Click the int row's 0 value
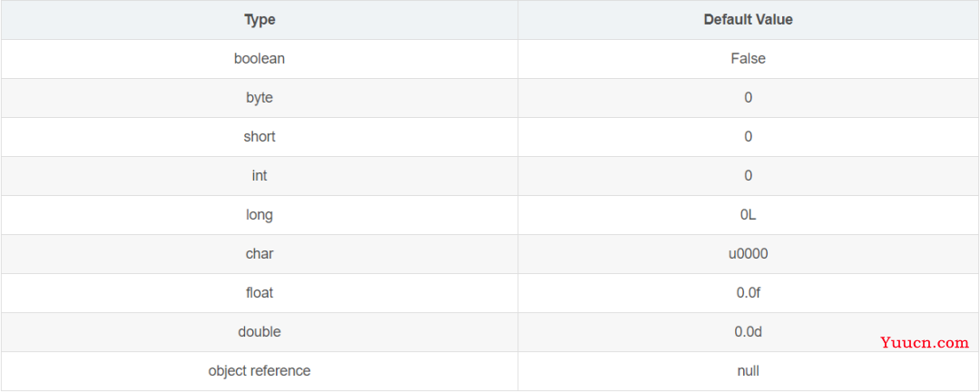The height and width of the screenshot is (392, 980). point(748,176)
